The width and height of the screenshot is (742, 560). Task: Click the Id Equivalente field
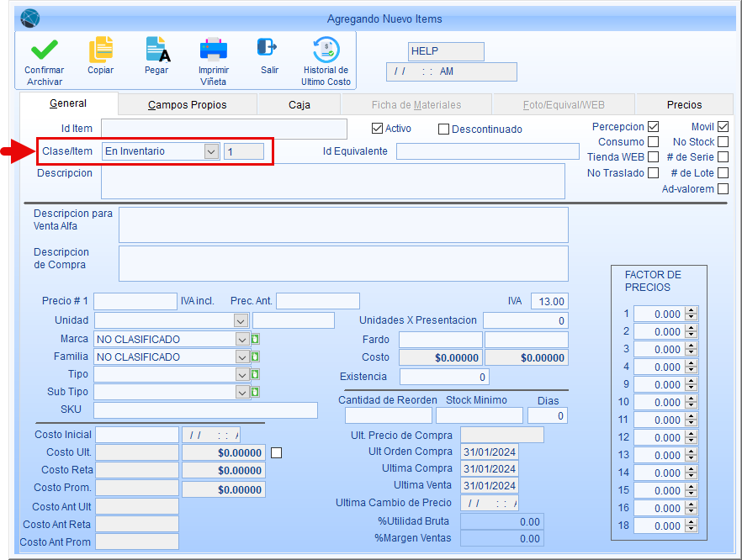[487, 151]
